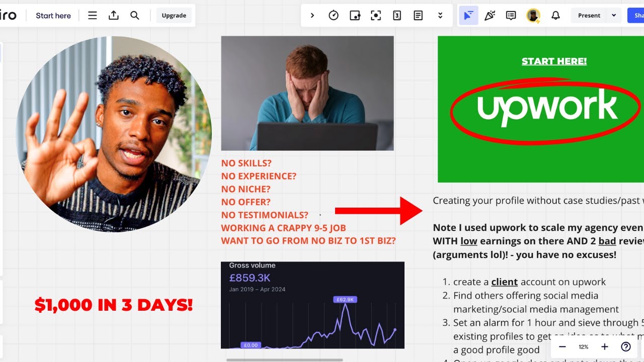
Task: Click the reactions party popper icon
Action: tap(490, 16)
